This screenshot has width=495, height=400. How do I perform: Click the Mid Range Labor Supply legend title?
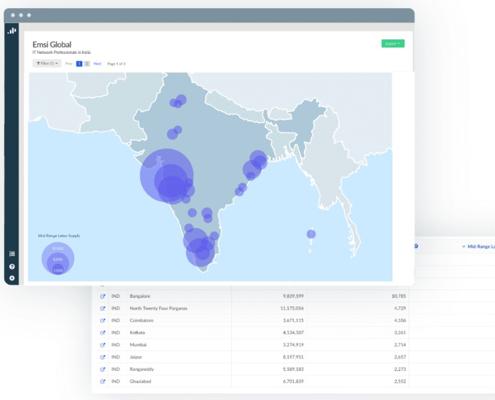[x=59, y=236]
